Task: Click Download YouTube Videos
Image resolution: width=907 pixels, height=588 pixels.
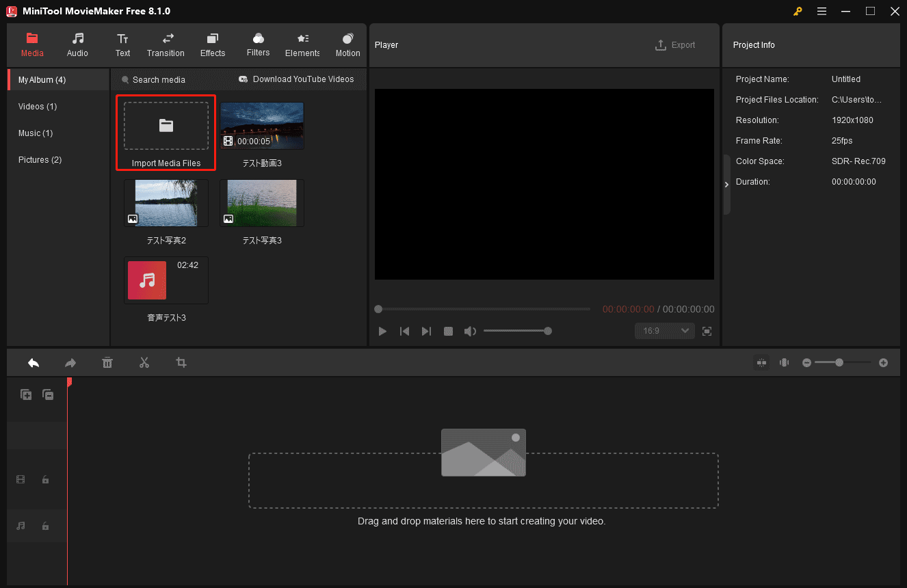Action: coord(296,79)
